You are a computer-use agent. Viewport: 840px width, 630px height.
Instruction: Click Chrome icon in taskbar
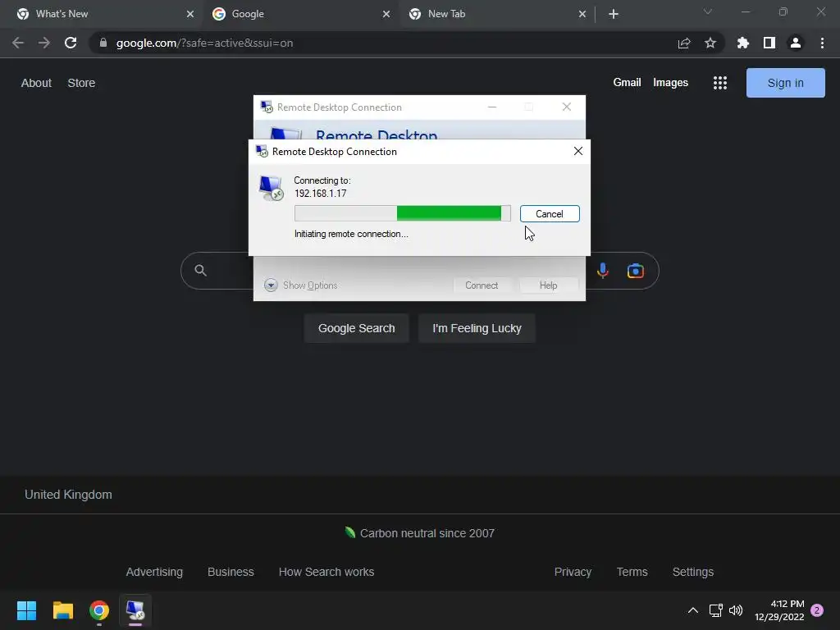tap(99, 610)
